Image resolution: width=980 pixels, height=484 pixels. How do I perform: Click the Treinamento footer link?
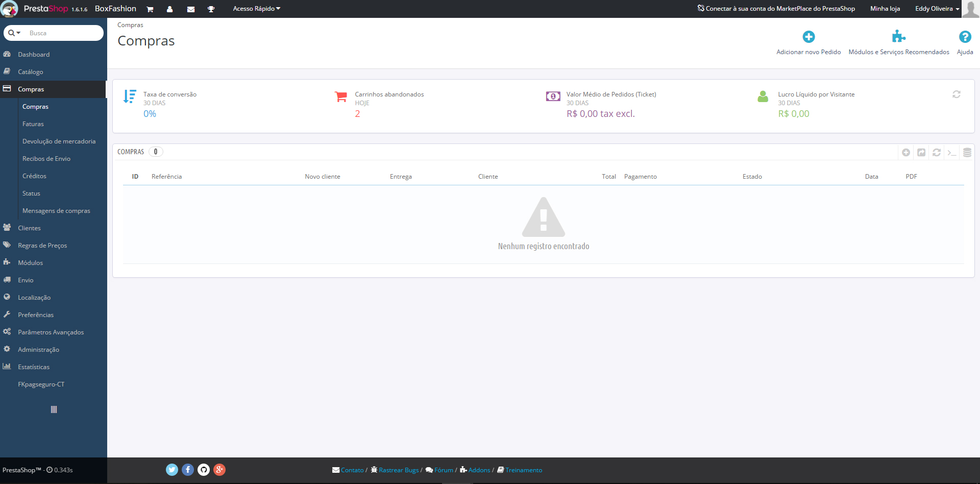pyautogui.click(x=524, y=470)
